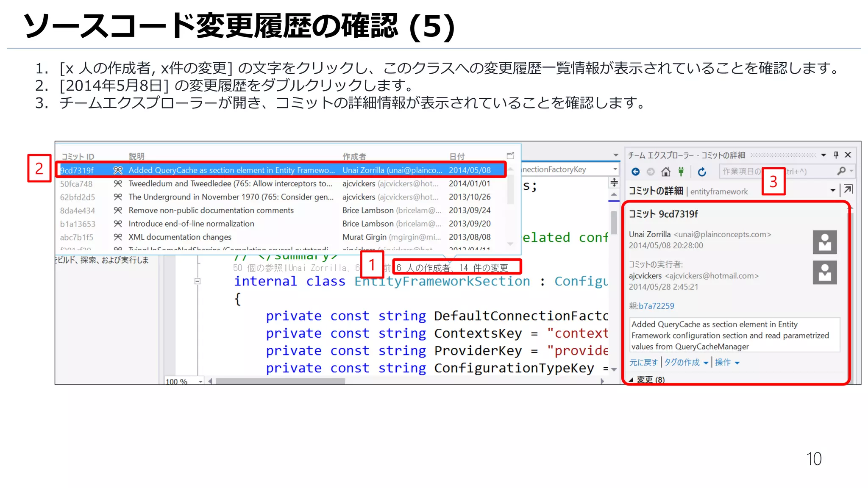Select 'Tweedledum and Tweedledee' commit row
Viewport: 868px width, 488px height.
click(x=281, y=183)
